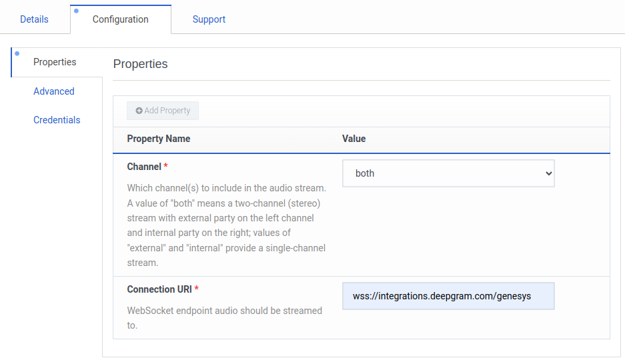
Task: Click the blue dot beside Properties sidebar item
Action: (17, 53)
